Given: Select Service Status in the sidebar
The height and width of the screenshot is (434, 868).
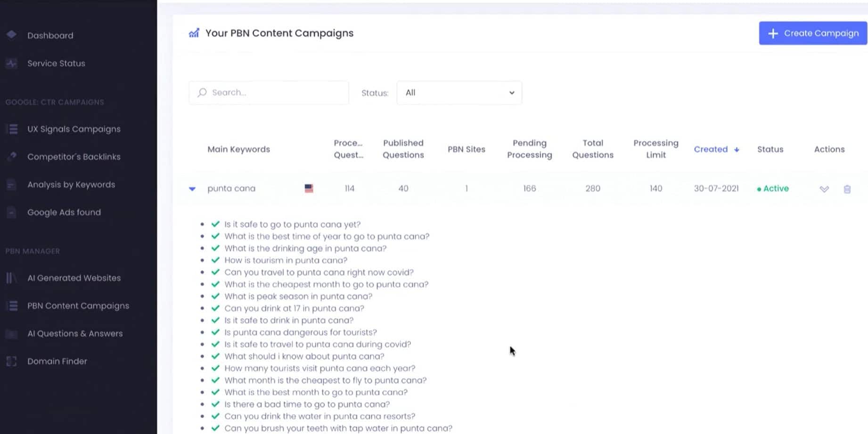Looking at the screenshot, I should [x=56, y=63].
